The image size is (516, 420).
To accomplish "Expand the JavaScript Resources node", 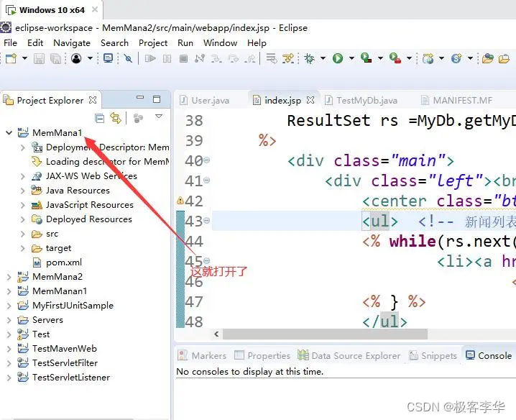I will click(23, 205).
